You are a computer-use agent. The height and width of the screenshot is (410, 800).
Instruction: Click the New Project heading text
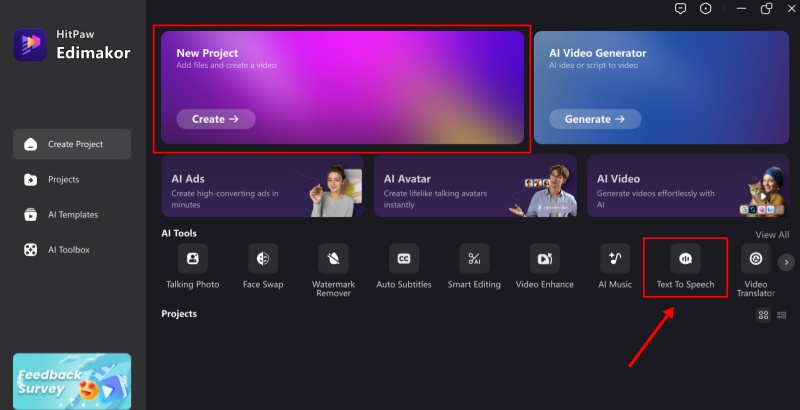pos(207,53)
